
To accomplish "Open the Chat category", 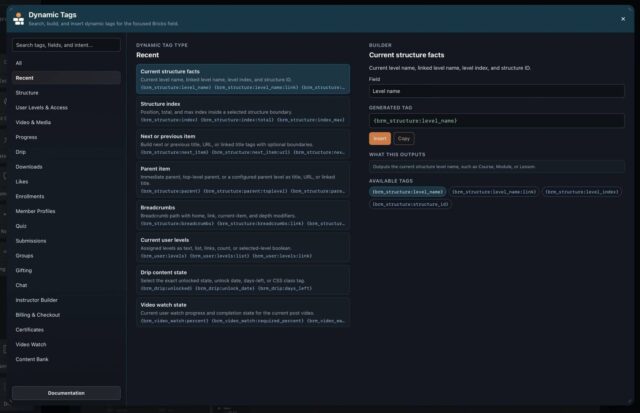I will point(66,285).
